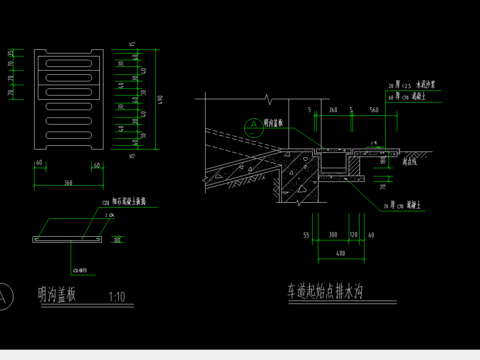Click the circled A detail marker in section

254,128
